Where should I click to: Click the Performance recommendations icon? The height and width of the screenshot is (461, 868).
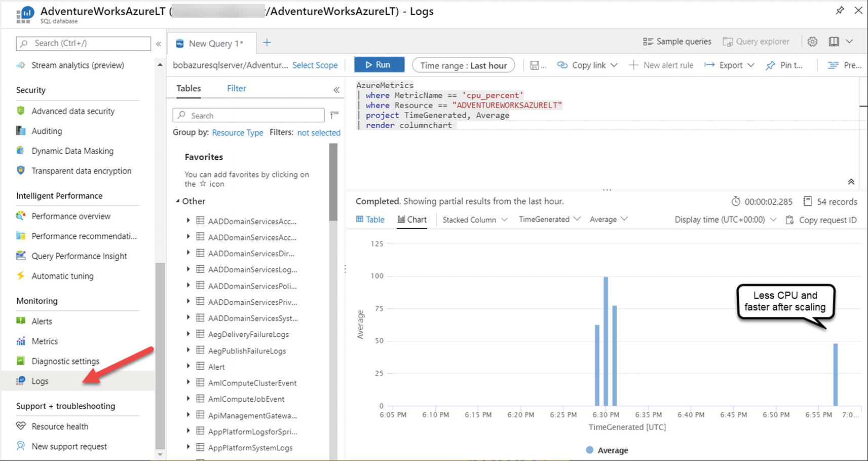[x=21, y=236]
